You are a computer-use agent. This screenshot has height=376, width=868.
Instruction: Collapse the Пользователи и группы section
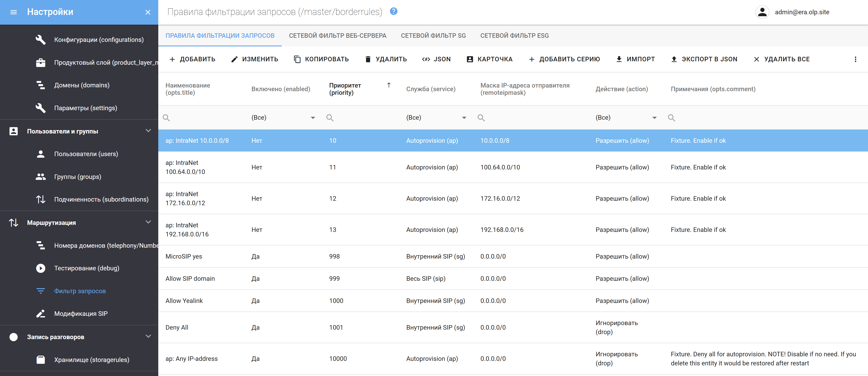148,131
